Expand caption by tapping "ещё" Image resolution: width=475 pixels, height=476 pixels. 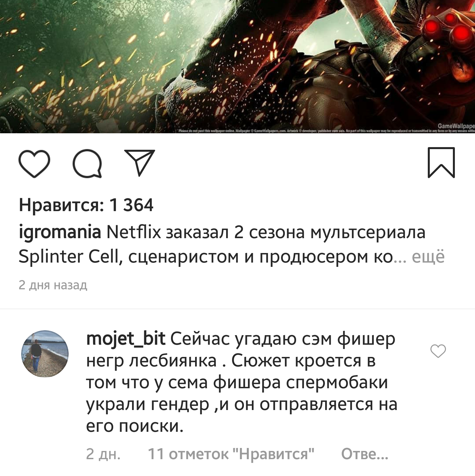[428, 257]
